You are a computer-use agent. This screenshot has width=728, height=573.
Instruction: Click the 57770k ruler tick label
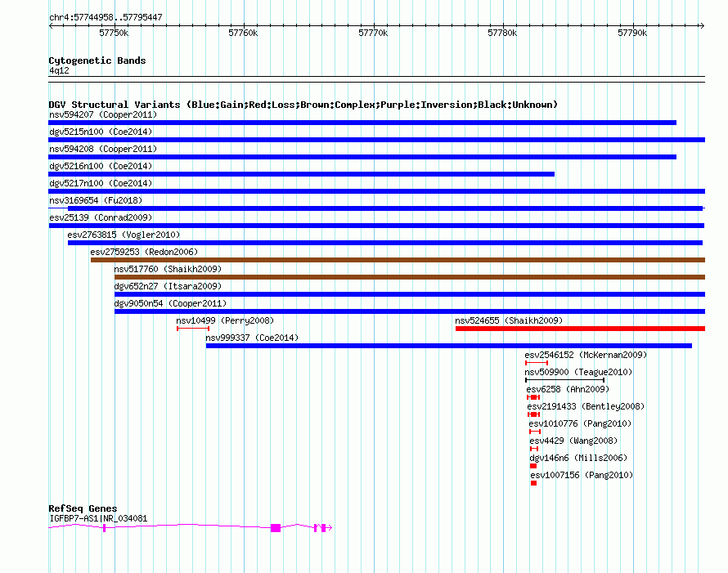(373, 33)
